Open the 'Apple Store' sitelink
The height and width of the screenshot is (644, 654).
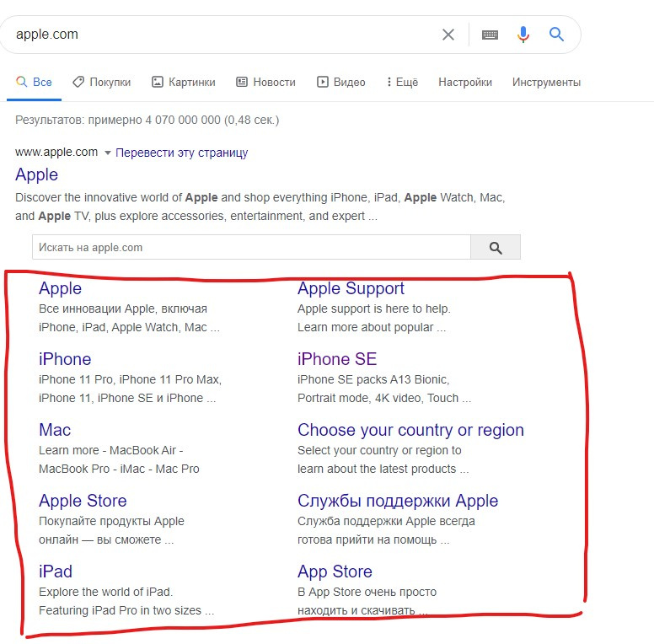pyautogui.click(x=83, y=501)
